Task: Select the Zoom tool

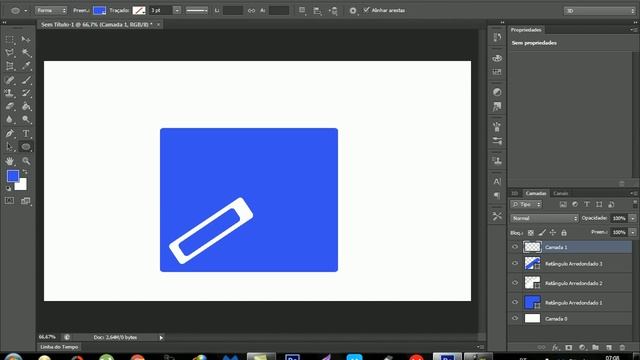Action: (x=26, y=161)
